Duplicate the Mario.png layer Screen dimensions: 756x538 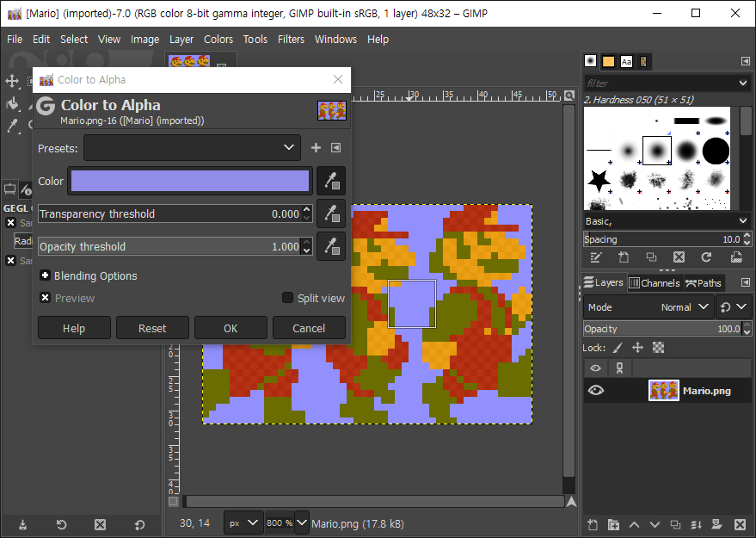click(675, 524)
